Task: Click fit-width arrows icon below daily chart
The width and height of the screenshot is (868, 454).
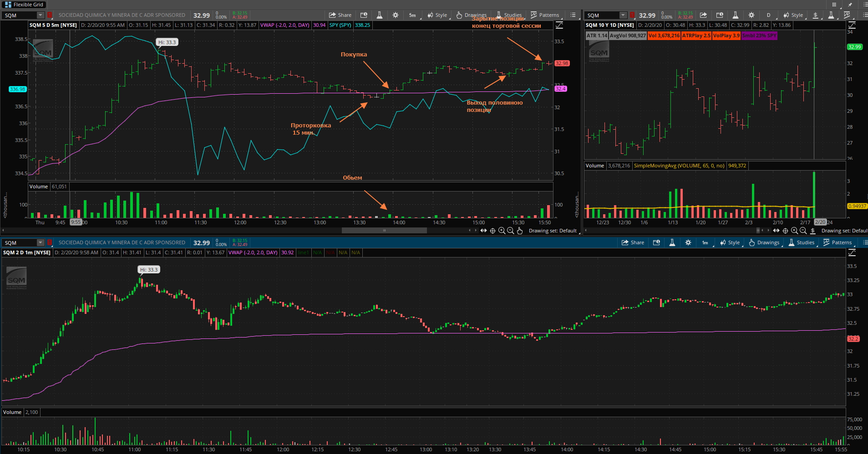Action: [776, 231]
